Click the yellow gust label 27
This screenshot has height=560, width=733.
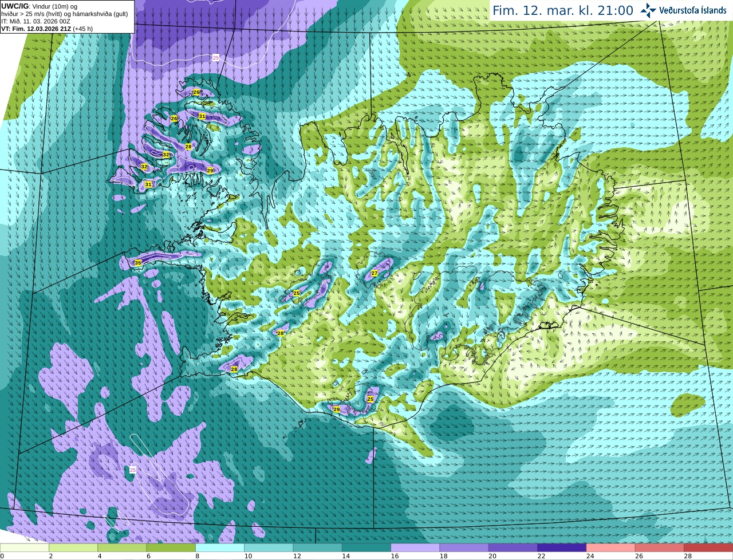[x=375, y=273]
